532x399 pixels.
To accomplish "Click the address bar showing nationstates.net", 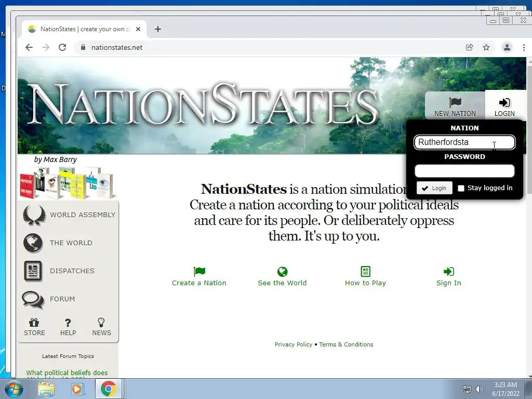I will click(271, 47).
